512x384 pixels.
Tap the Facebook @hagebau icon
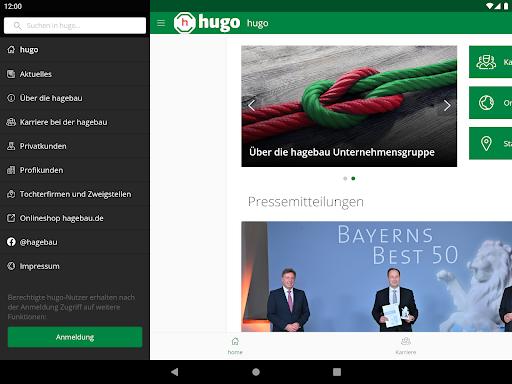pos(11,242)
